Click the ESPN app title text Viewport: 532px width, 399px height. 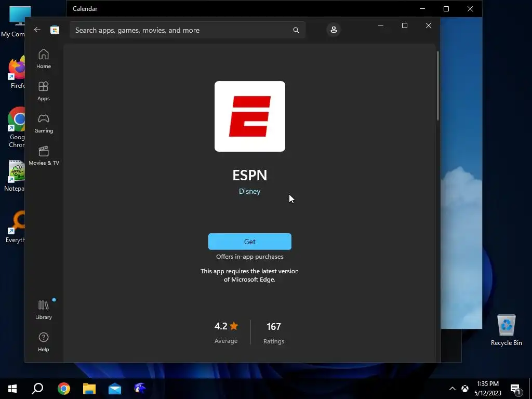pyautogui.click(x=250, y=175)
